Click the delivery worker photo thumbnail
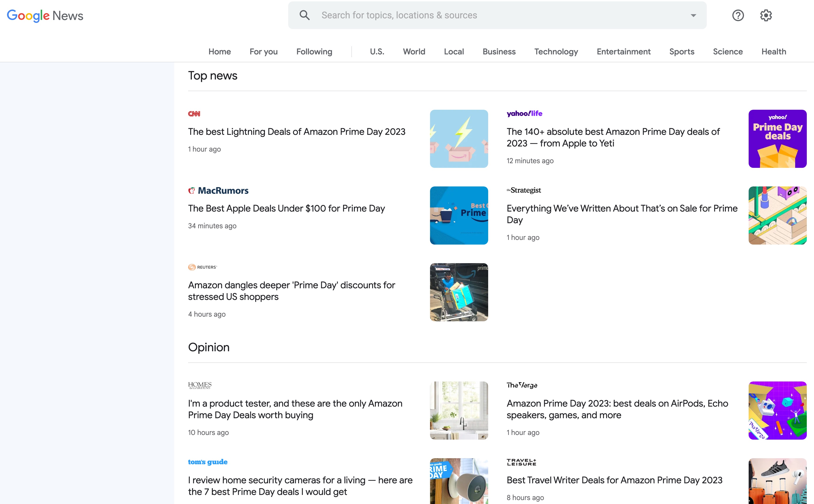 [x=459, y=292]
